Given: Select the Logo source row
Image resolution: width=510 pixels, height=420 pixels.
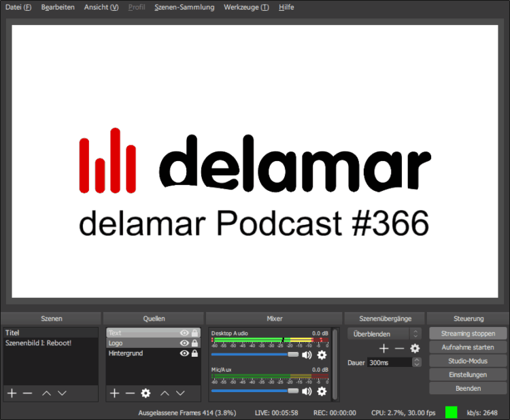Looking at the screenshot, I should [153, 343].
